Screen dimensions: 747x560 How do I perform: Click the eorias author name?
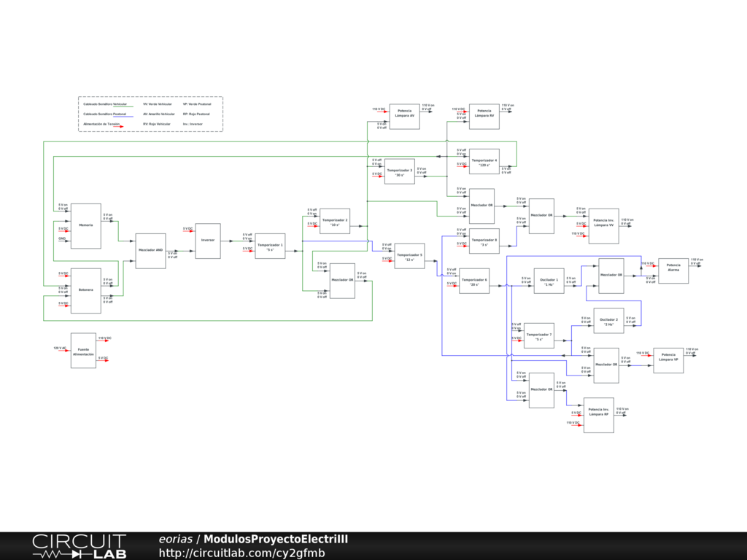175,539
